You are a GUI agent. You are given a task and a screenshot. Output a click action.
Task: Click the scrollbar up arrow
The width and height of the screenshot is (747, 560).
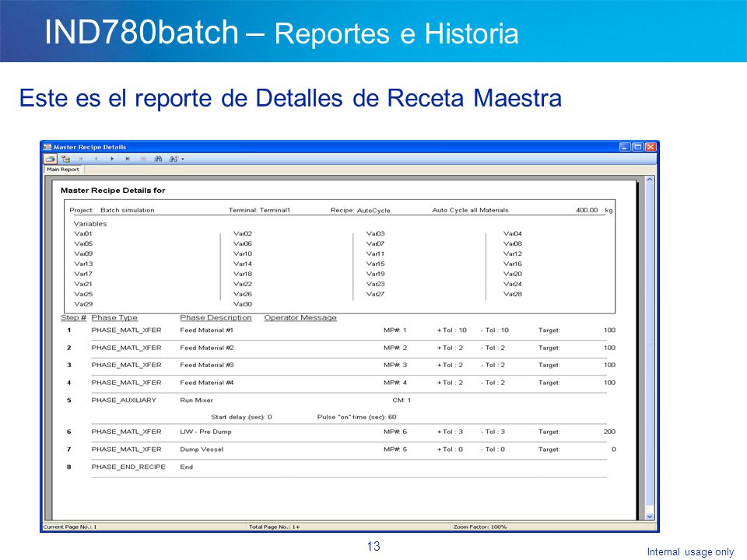pyautogui.click(x=649, y=180)
